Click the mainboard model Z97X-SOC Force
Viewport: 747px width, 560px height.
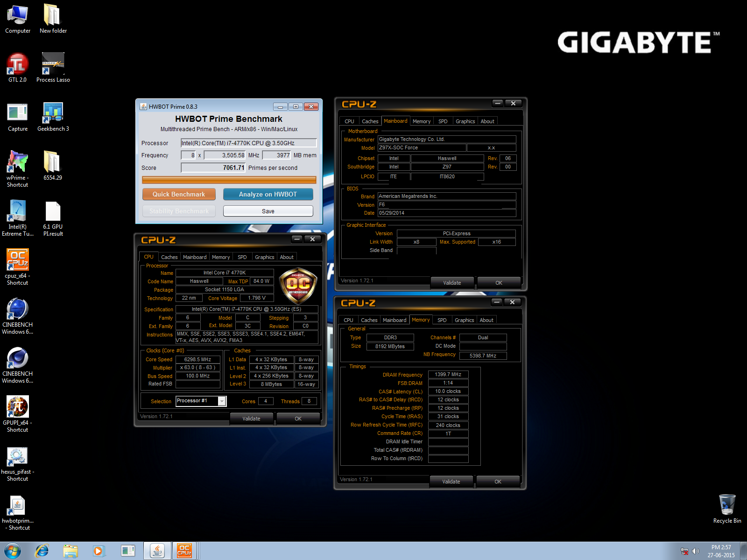(422, 147)
